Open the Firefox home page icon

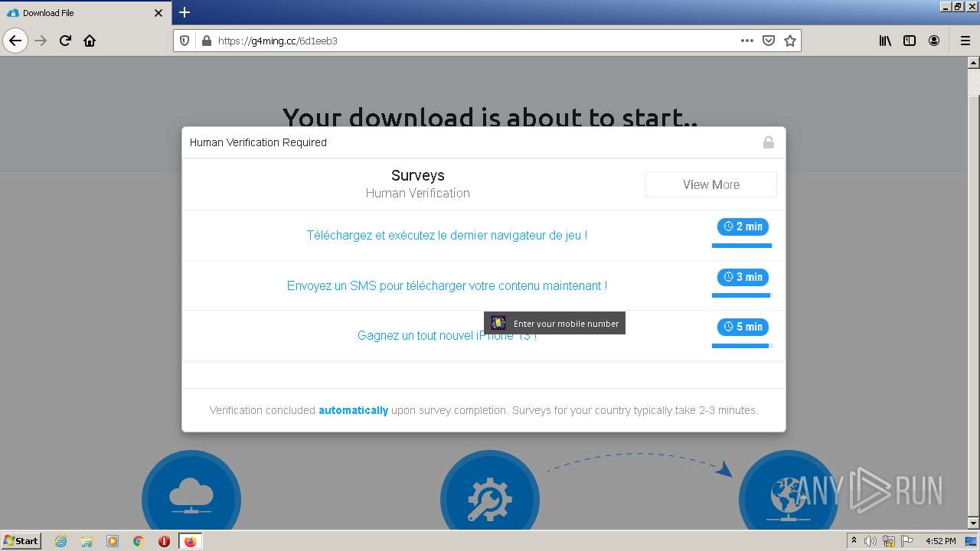coord(90,41)
